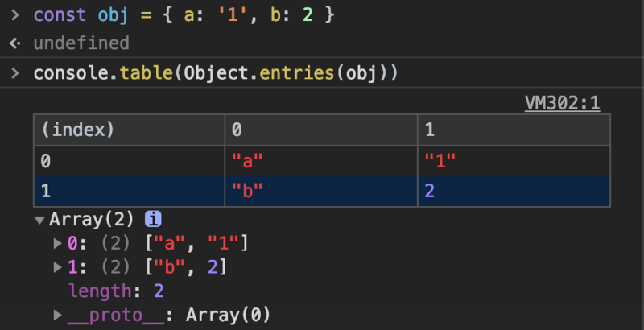Screen dimensions: 644x330
Task: Click the input prompt chevron beside const obj
Action: [15, 15]
